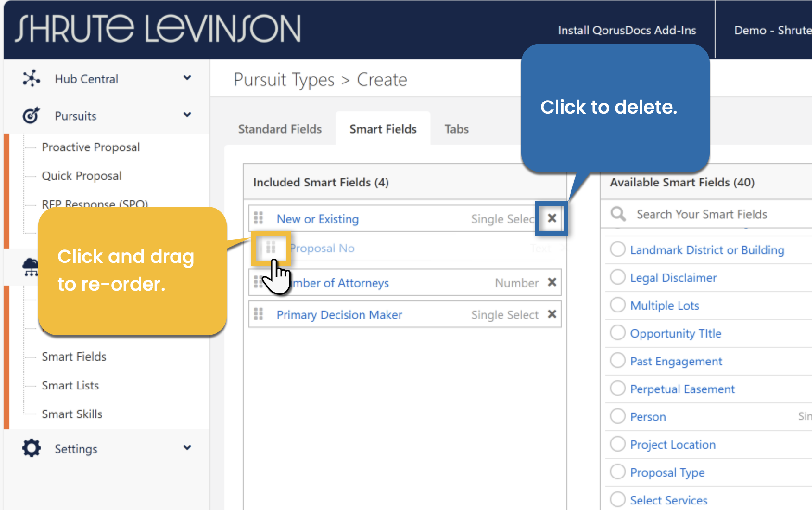
Task: Select the Past Engagement radio button
Action: click(x=617, y=361)
